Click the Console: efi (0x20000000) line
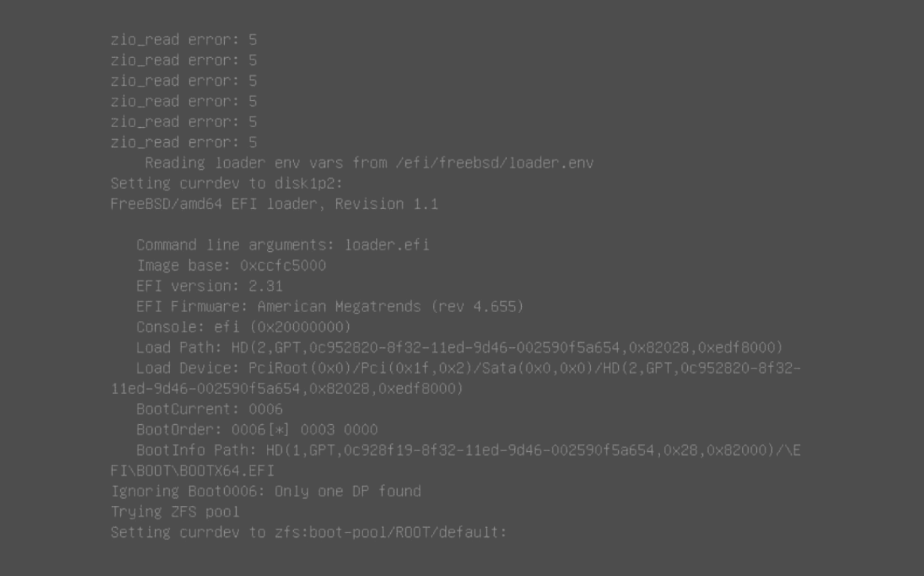Viewport: 924px width, 576px height. [x=244, y=327]
